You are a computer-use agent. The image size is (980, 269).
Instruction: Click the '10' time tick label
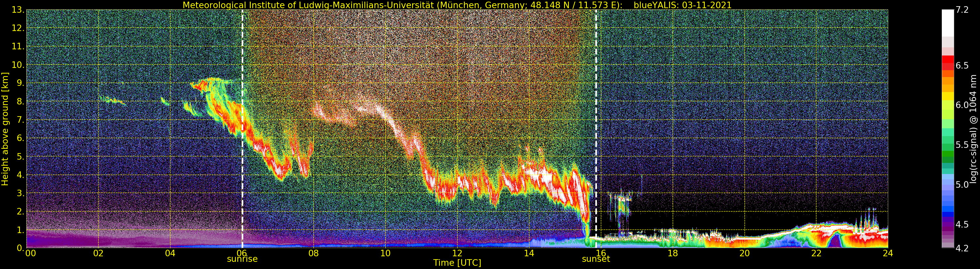(385, 253)
